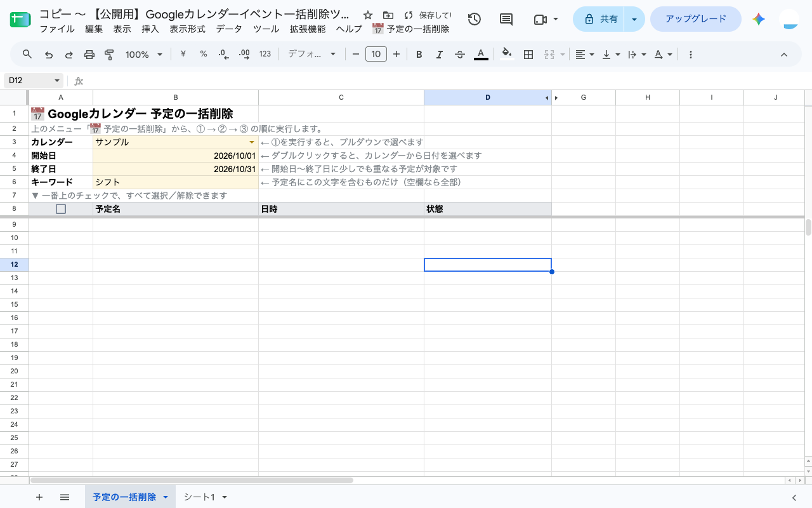
Task: Open the 123 number format menu
Action: click(265, 54)
